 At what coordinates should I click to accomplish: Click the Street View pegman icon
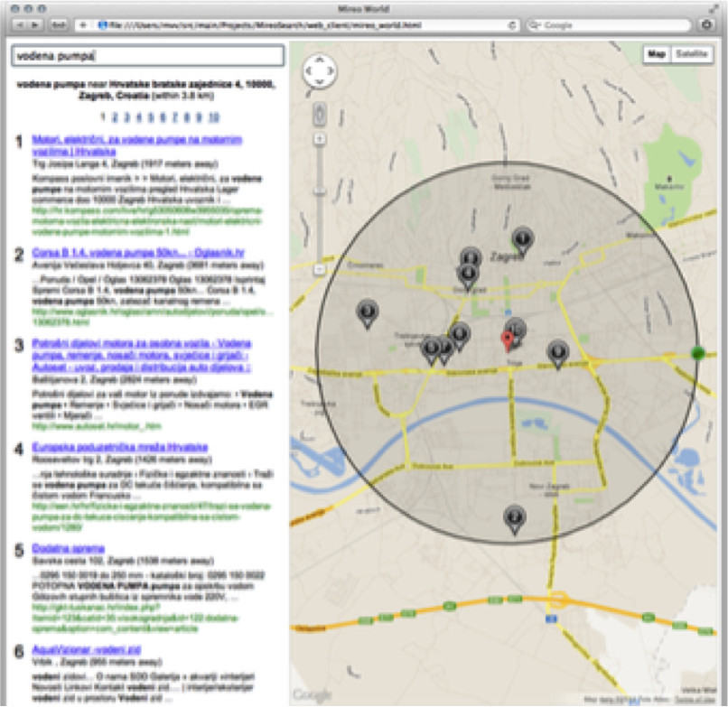coord(319,113)
